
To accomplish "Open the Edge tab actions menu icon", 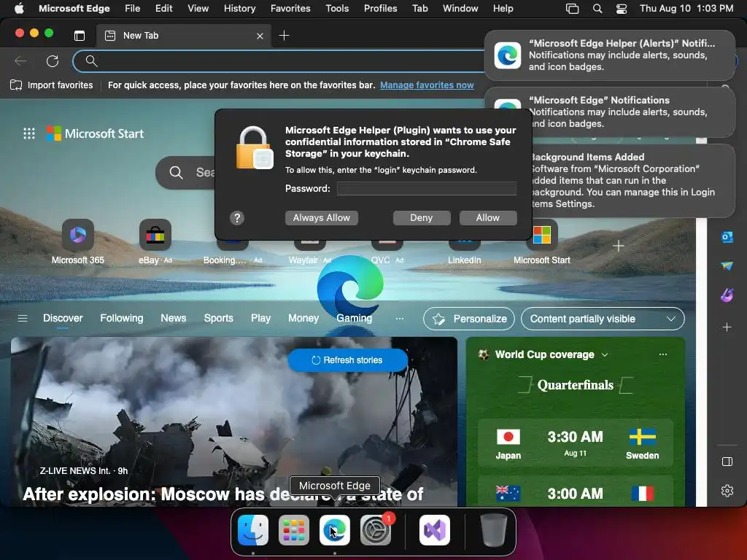I will (80, 35).
